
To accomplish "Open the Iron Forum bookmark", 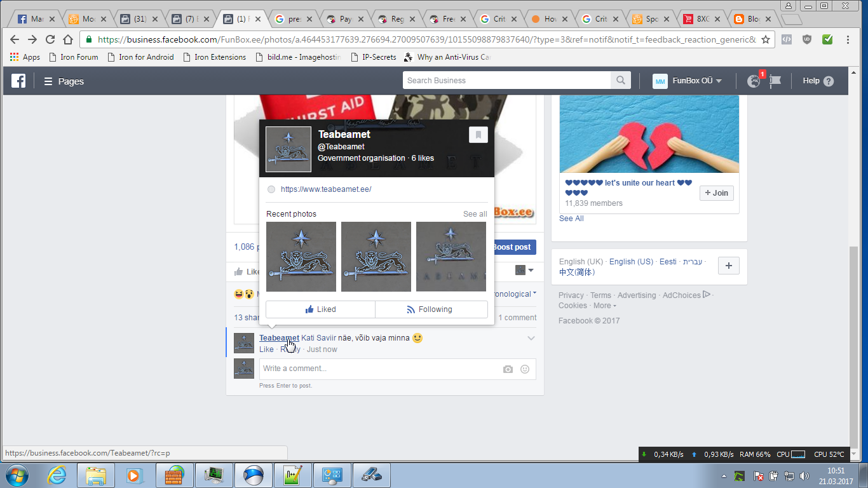I will pos(74,57).
